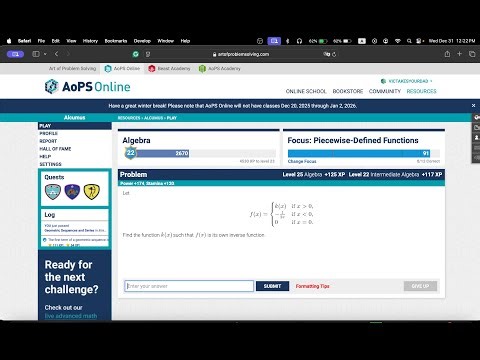Open HELP in Alcumus sidebar
Screen dimensions: 480x360
click(45, 156)
